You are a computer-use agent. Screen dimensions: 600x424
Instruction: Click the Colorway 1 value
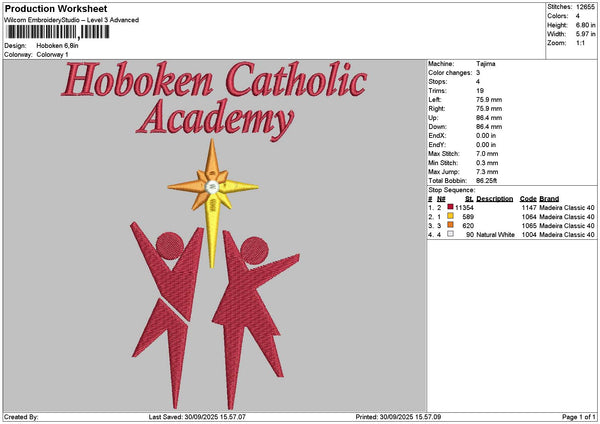tap(52, 54)
